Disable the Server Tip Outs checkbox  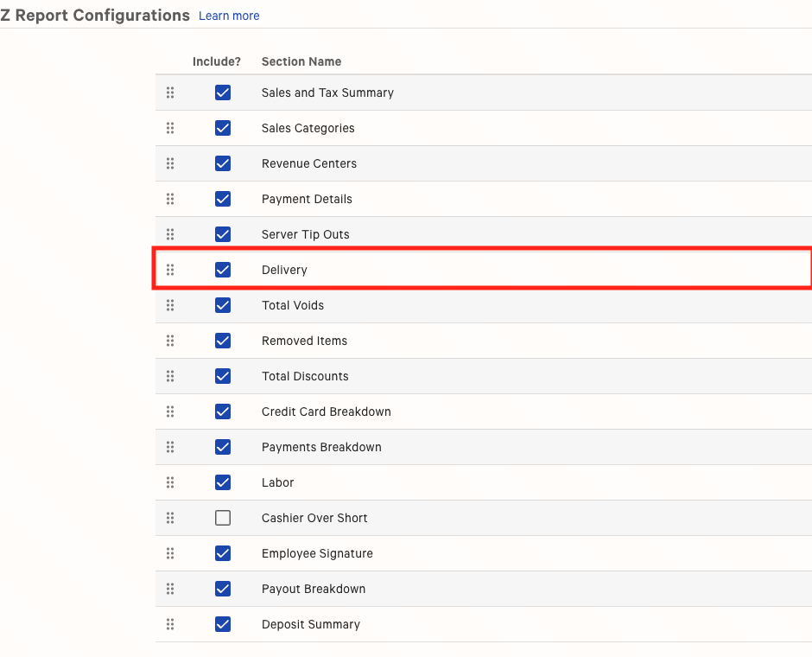coord(223,234)
